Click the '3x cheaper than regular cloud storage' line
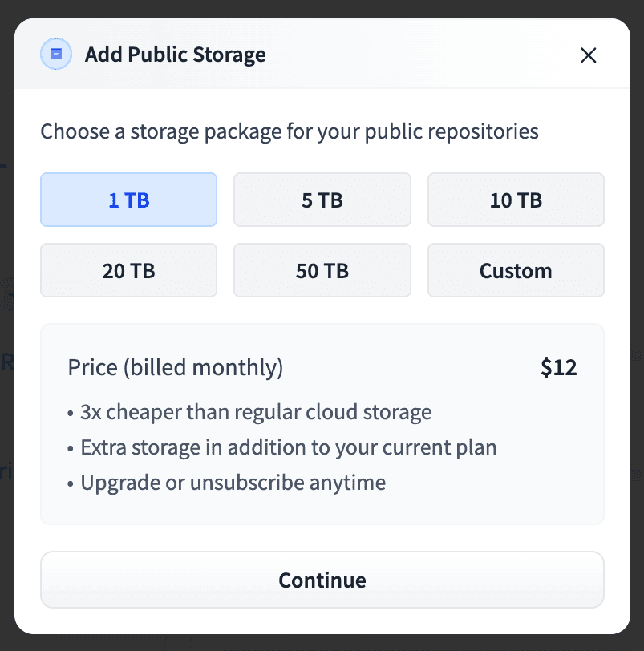Screen dimensions: 644x651 pos(255,412)
